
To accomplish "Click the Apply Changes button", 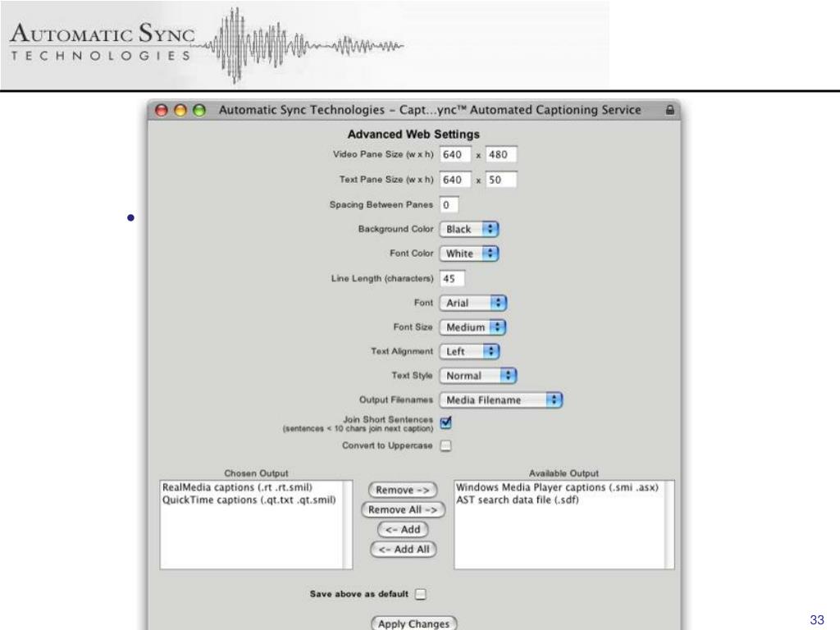I will tap(413, 623).
